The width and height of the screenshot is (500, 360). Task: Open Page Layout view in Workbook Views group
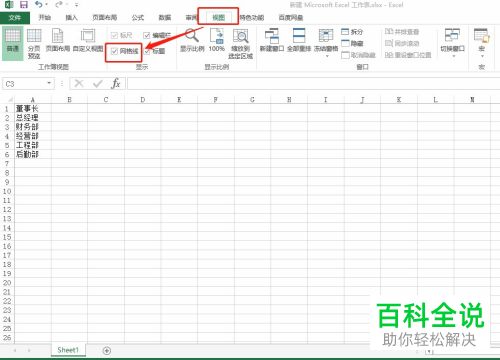click(57, 41)
